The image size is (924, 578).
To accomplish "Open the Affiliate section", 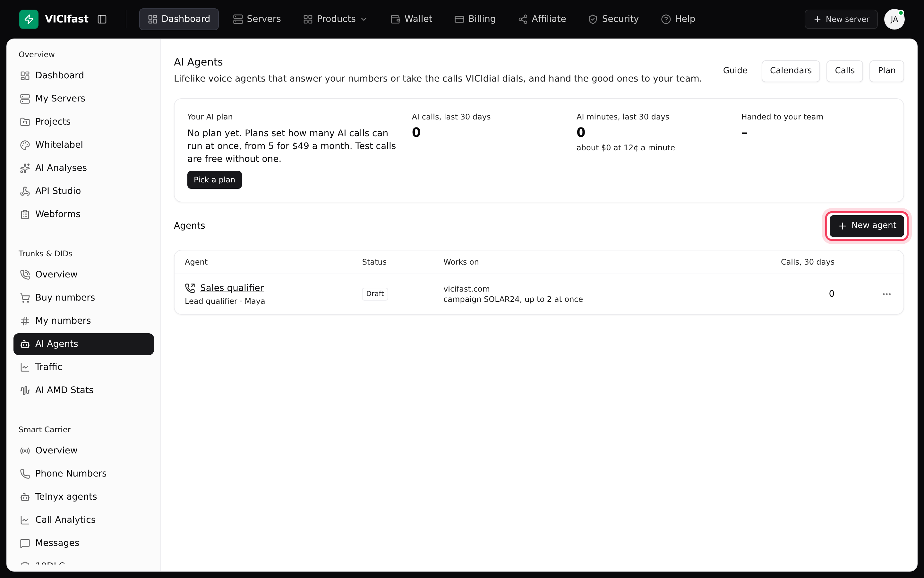I will [542, 19].
